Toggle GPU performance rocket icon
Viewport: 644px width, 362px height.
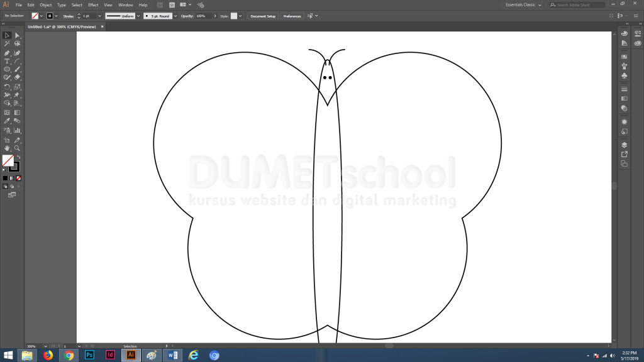click(201, 5)
